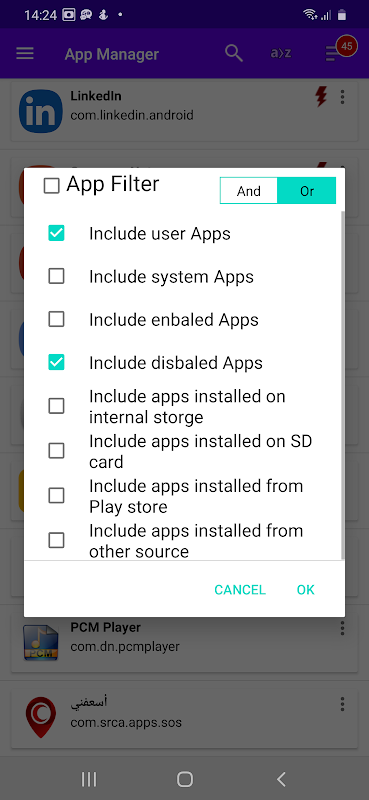Confirm the filter with OK
This screenshot has height=800, width=369.
[306, 590]
